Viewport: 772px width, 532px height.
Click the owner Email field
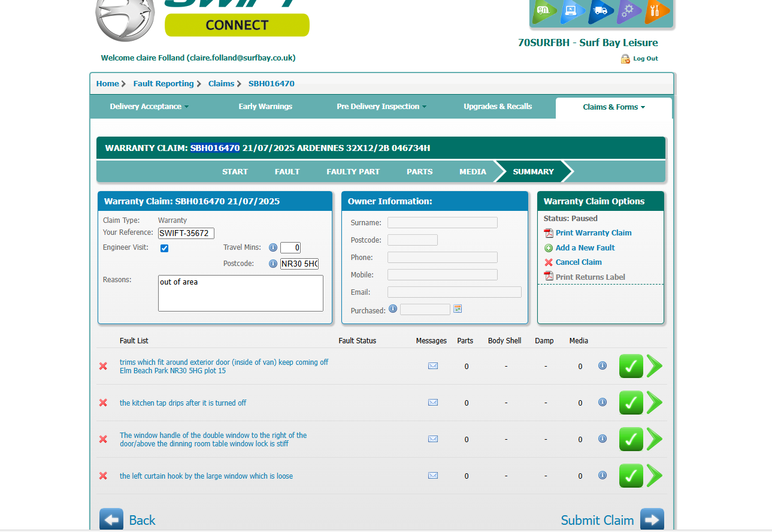[x=455, y=292]
